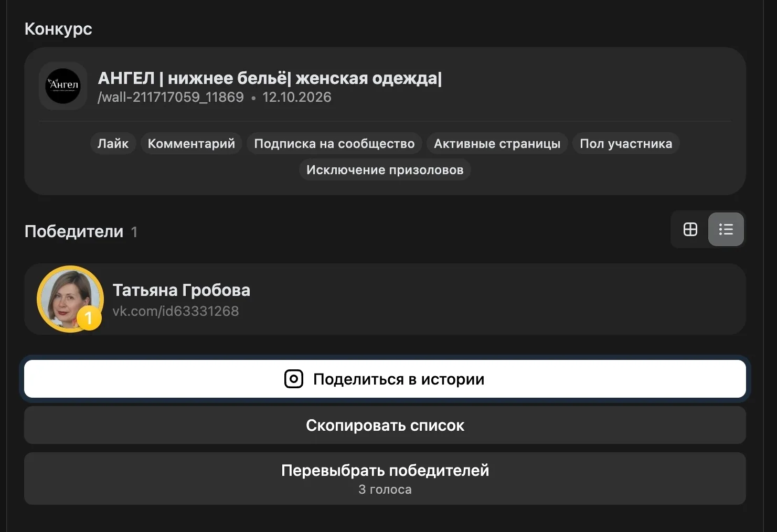777x532 pixels.
Task: Open the vk.com/id63331268 profile link
Action: pyautogui.click(x=176, y=311)
